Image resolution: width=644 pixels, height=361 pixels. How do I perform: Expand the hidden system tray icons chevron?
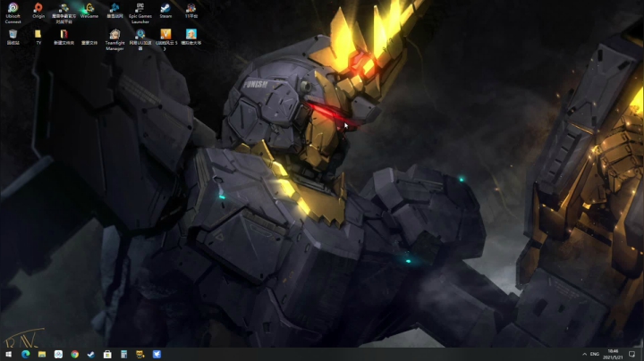click(584, 354)
